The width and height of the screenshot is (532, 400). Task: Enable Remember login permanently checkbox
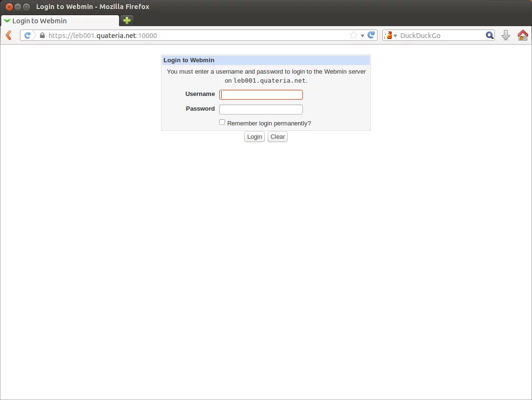222,122
